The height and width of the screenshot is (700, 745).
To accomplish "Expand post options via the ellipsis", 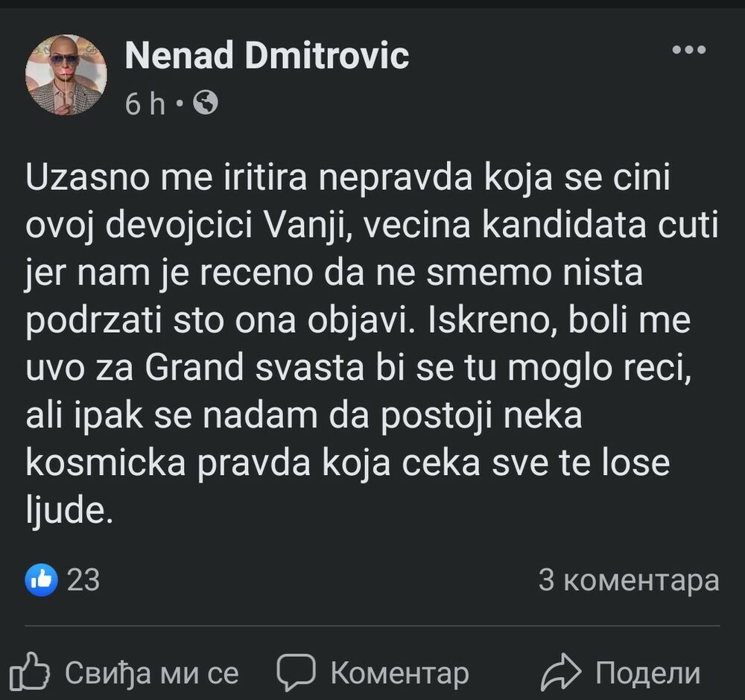I will [x=690, y=49].
